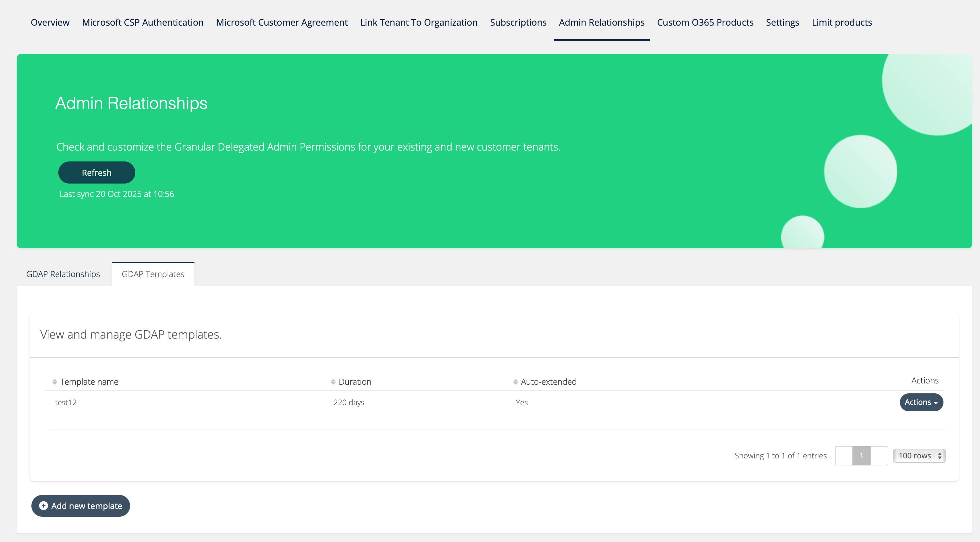Open Microsoft Customer Agreement page
Viewport: 980px width, 542px height.
[281, 22]
